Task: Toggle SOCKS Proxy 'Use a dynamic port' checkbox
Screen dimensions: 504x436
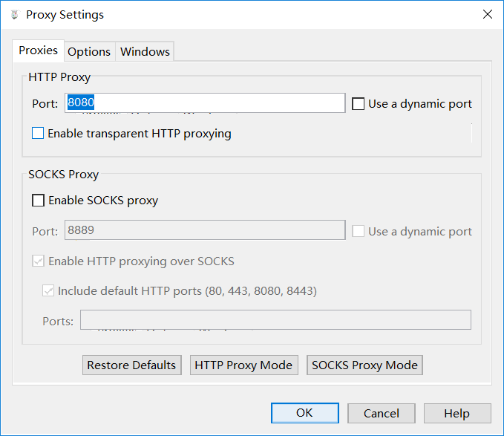Action: [x=358, y=231]
